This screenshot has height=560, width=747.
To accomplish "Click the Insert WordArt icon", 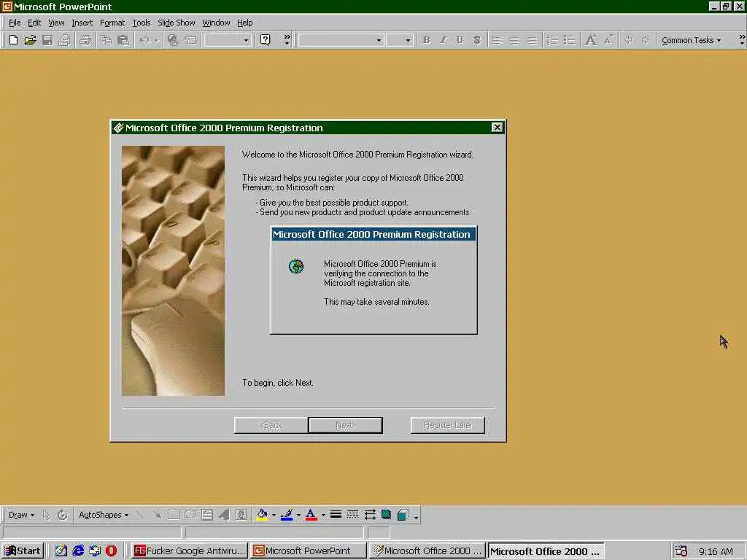I will 224,515.
